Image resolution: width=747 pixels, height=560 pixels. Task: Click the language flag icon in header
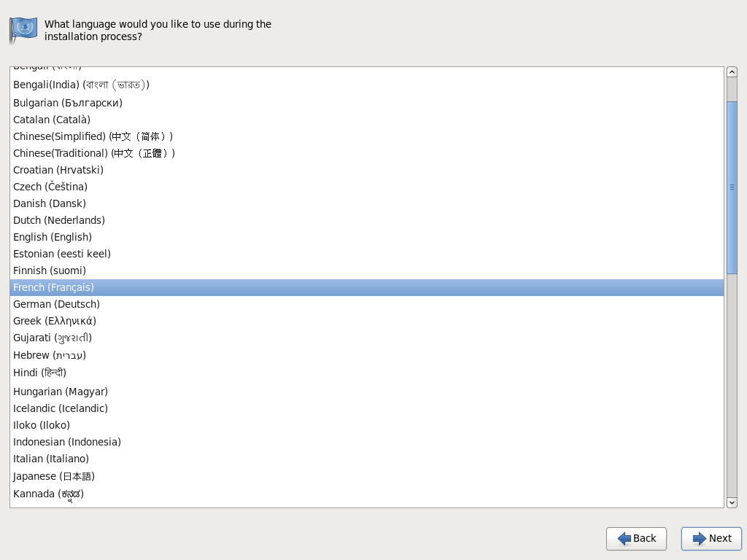tap(23, 29)
